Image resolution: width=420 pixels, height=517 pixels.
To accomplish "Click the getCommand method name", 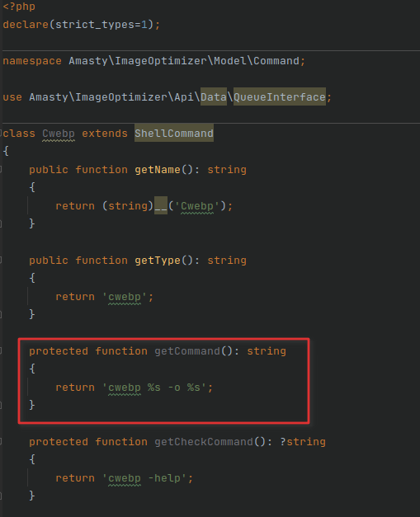I will [187, 350].
